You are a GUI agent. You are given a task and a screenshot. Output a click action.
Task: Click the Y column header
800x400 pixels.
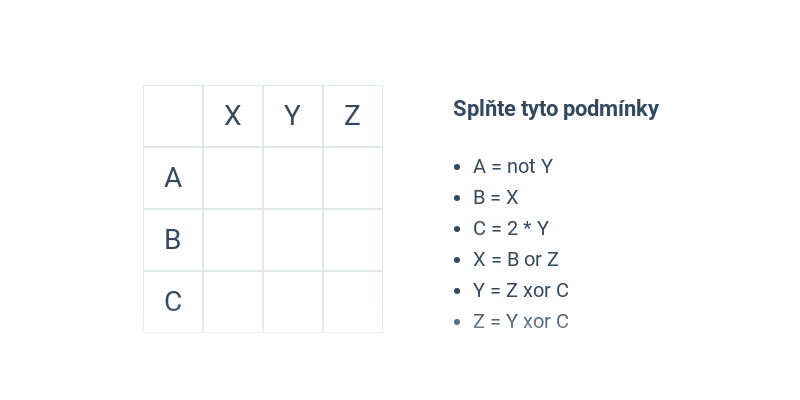tap(293, 116)
